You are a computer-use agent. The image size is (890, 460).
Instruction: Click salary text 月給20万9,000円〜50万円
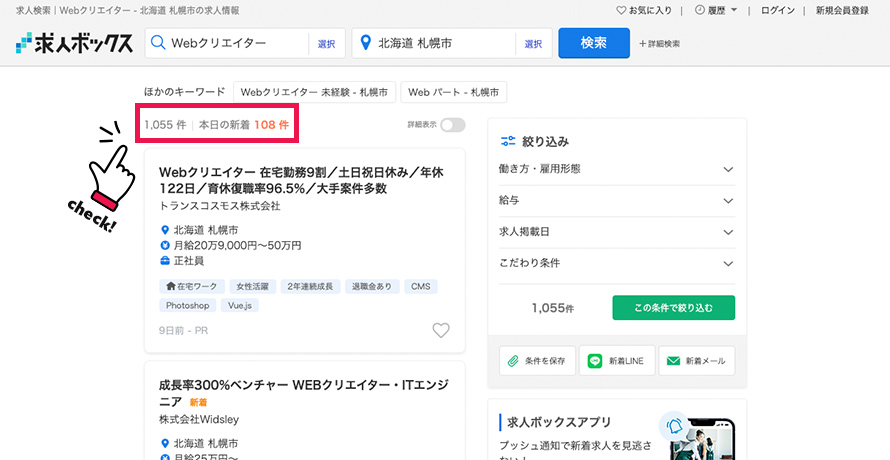[237, 245]
